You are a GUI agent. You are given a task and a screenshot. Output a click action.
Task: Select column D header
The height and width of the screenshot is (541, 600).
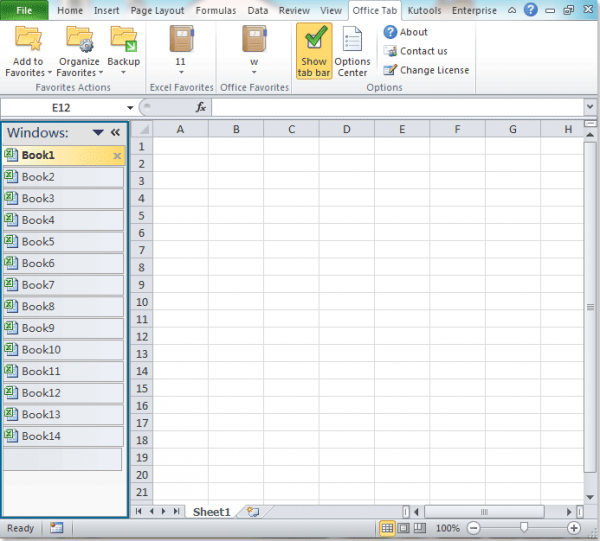(346, 129)
